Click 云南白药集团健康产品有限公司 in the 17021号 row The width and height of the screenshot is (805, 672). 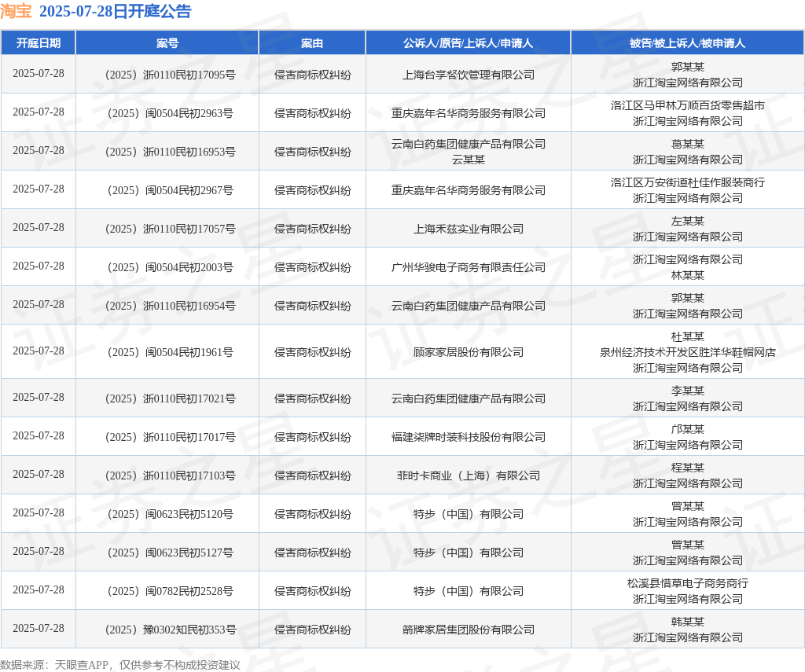point(469,398)
